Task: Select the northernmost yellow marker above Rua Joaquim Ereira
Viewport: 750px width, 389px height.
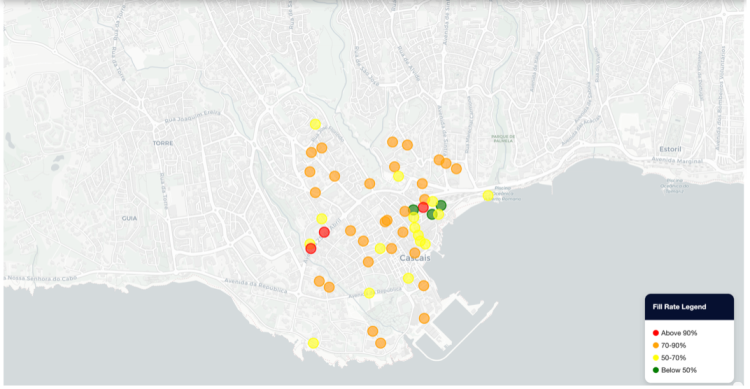Action: 315,124
